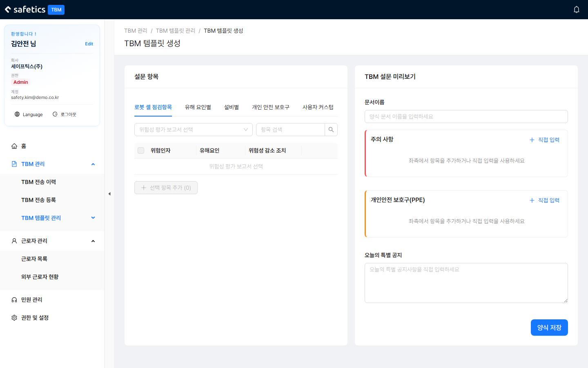Viewport: 588px width, 368px height.
Task: Click the 민원 관리 headset icon
Action: click(14, 300)
